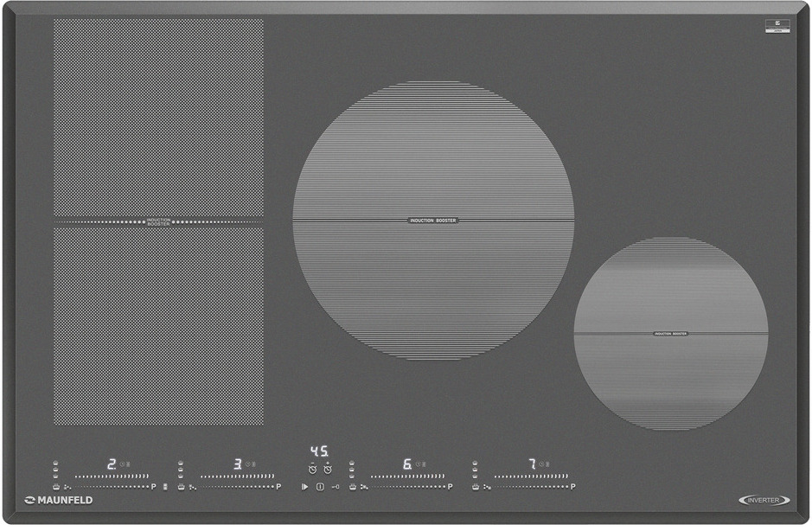Tap top small pot icon in the 3 zone column
812x531 pixels.
[180, 463]
